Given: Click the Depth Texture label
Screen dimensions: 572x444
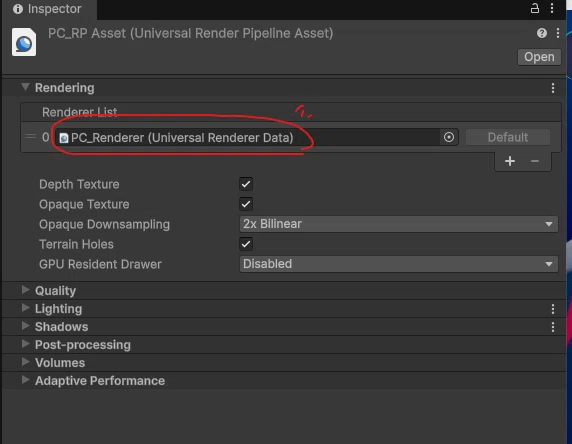Looking at the screenshot, I should (79, 184).
